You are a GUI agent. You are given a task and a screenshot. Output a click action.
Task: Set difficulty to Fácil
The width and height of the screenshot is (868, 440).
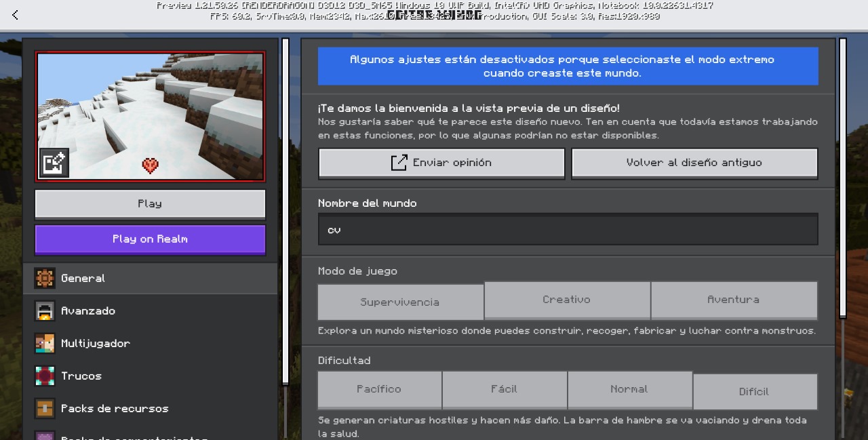504,389
